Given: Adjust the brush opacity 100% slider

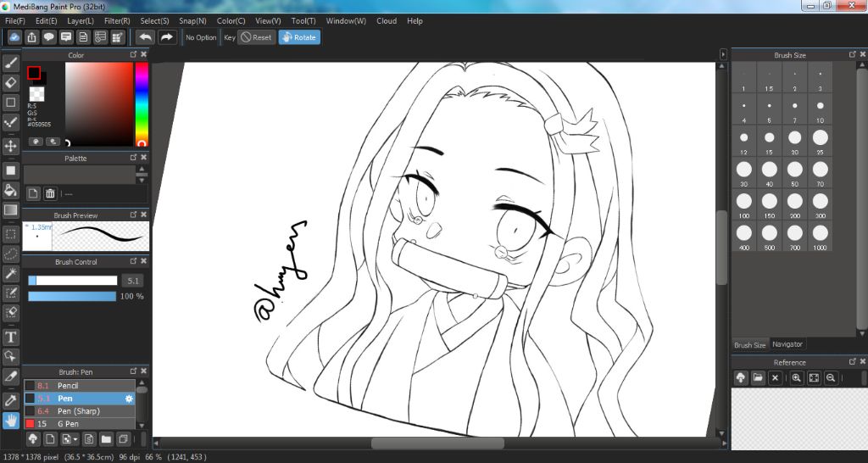Looking at the screenshot, I should point(73,296).
